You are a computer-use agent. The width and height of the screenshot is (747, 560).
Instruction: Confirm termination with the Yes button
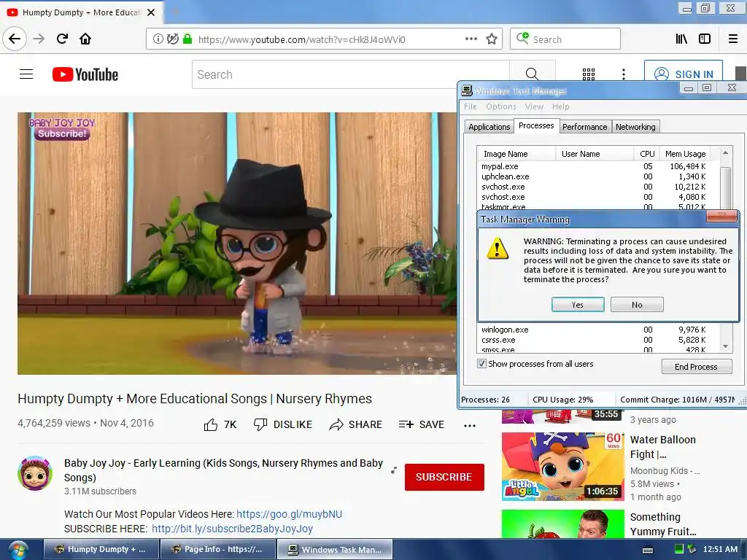(578, 305)
